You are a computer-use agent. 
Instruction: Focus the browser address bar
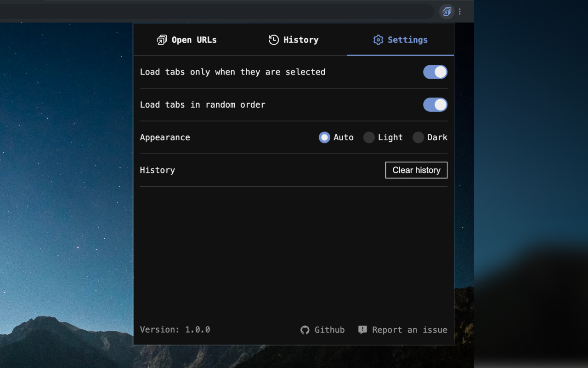[216, 11]
